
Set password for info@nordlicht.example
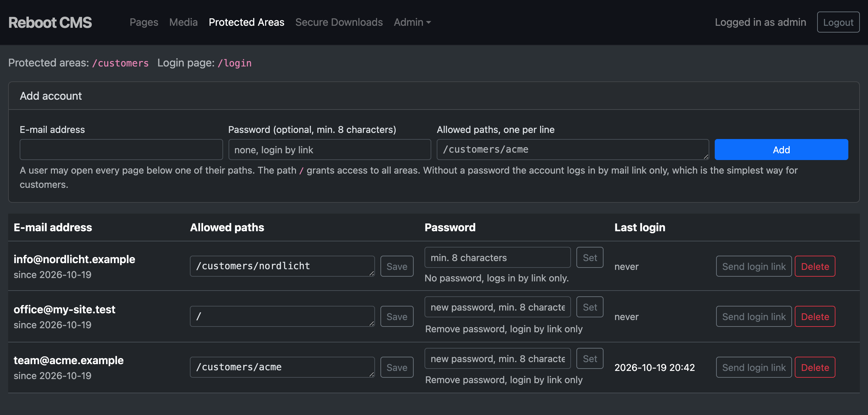click(x=590, y=258)
